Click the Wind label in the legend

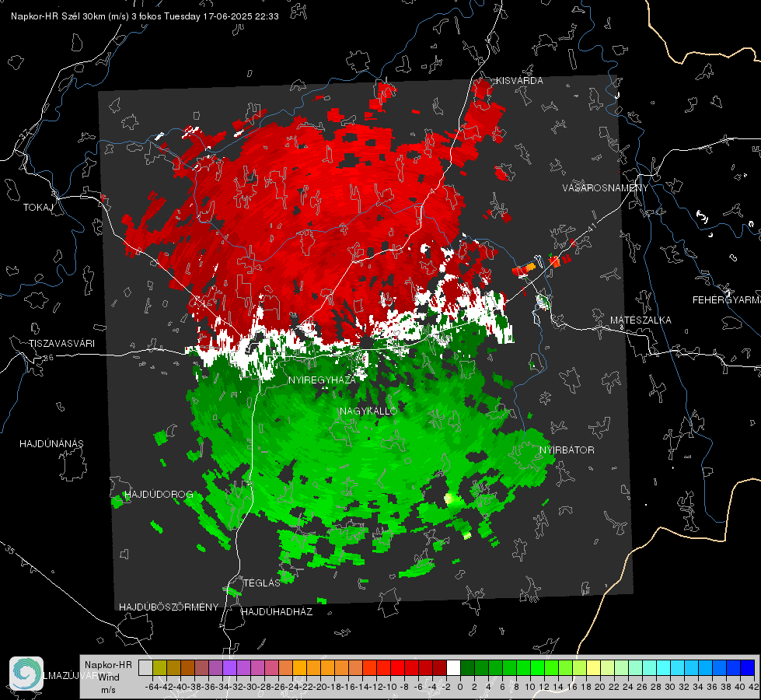click(x=108, y=677)
